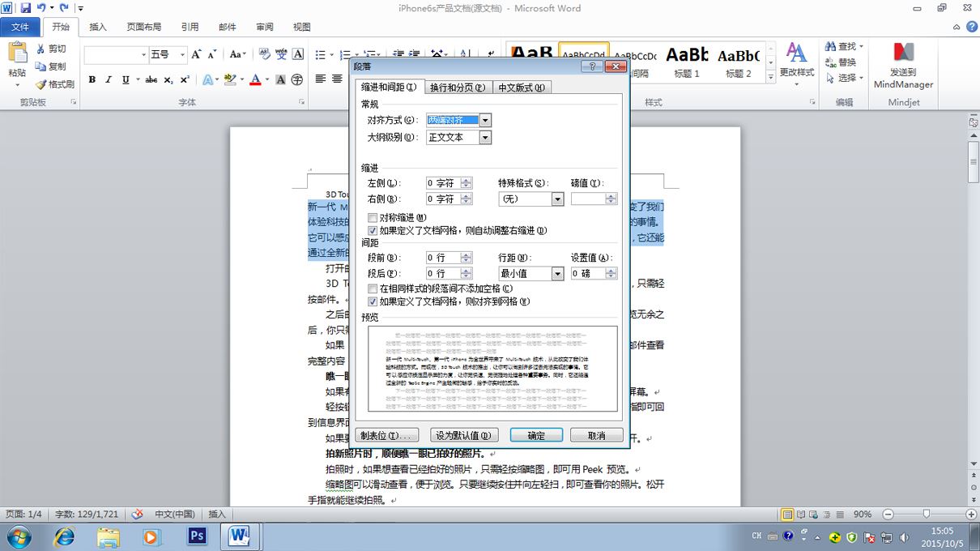Expand the Paste (粘贴) dropdown arrow

pyautogui.click(x=17, y=85)
